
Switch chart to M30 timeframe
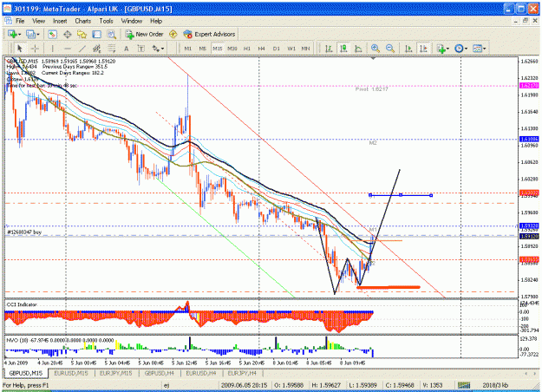tap(232, 49)
